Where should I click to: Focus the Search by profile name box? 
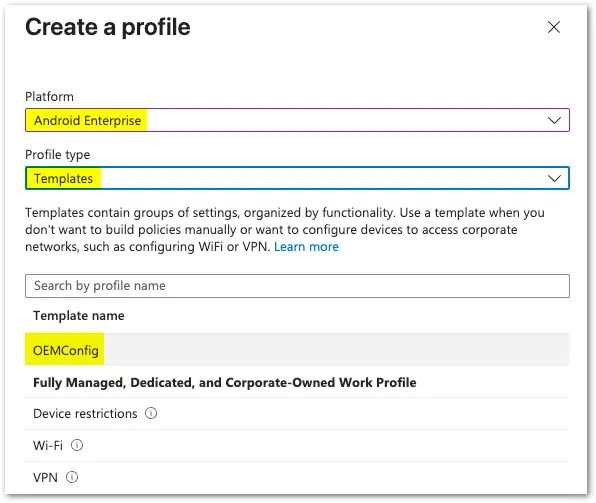click(297, 286)
